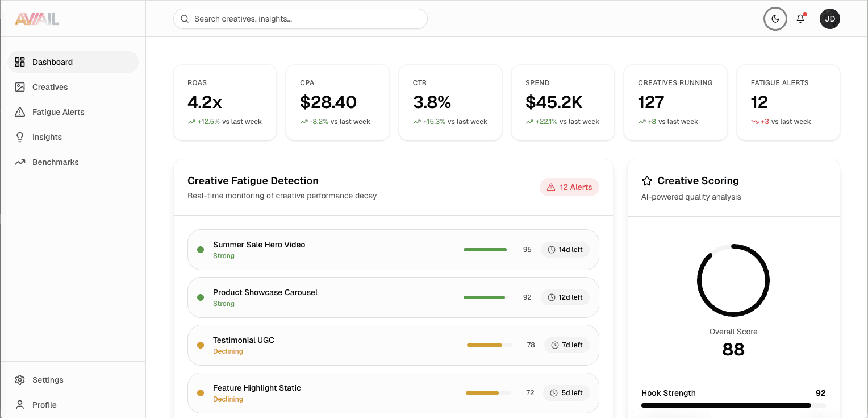This screenshot has height=418, width=868.
Task: Select the Summer Sale Hero Video row
Action: [x=341, y=250]
